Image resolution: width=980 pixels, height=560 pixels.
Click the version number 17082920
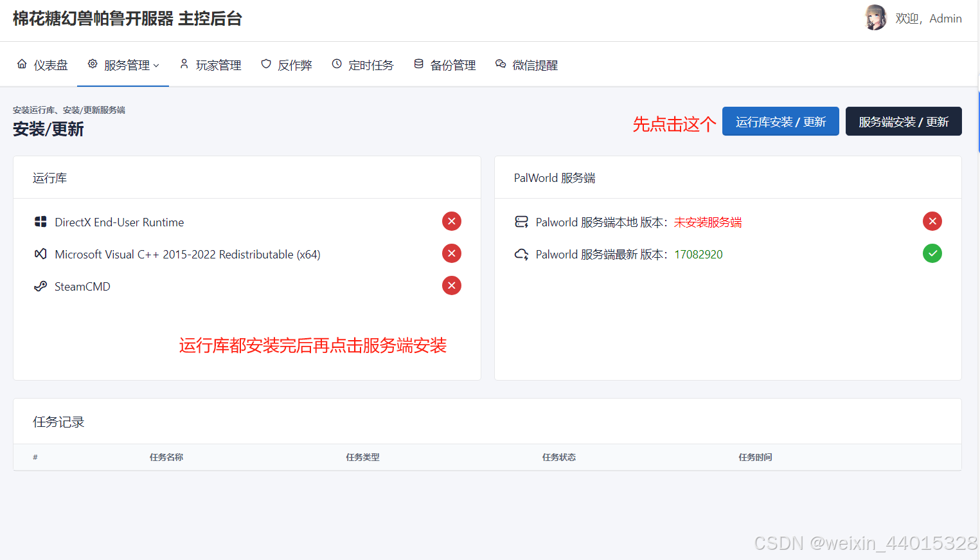pyautogui.click(x=699, y=254)
